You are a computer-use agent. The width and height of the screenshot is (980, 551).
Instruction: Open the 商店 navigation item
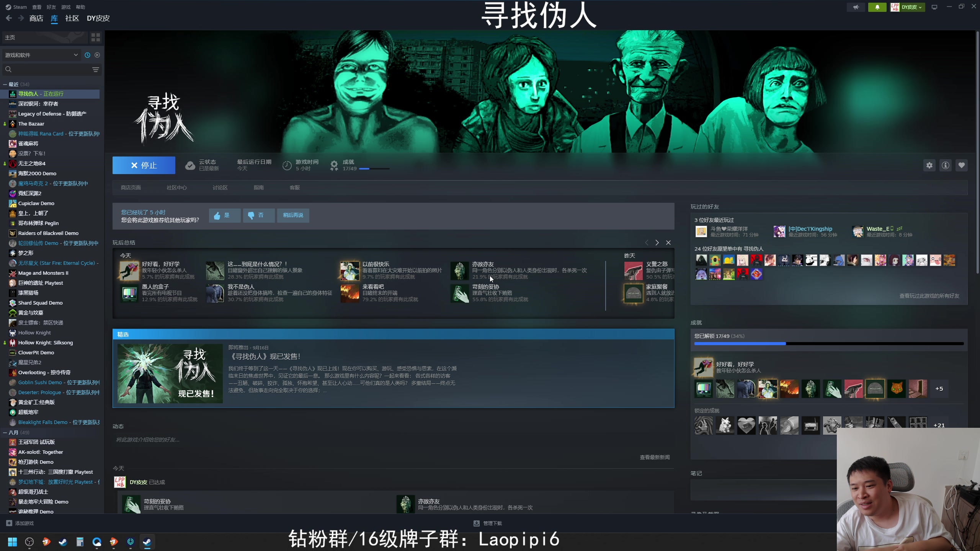(x=36, y=18)
